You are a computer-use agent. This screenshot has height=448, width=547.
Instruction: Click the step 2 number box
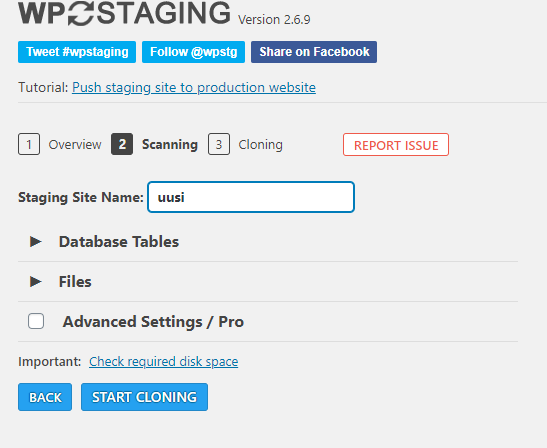coord(122,144)
